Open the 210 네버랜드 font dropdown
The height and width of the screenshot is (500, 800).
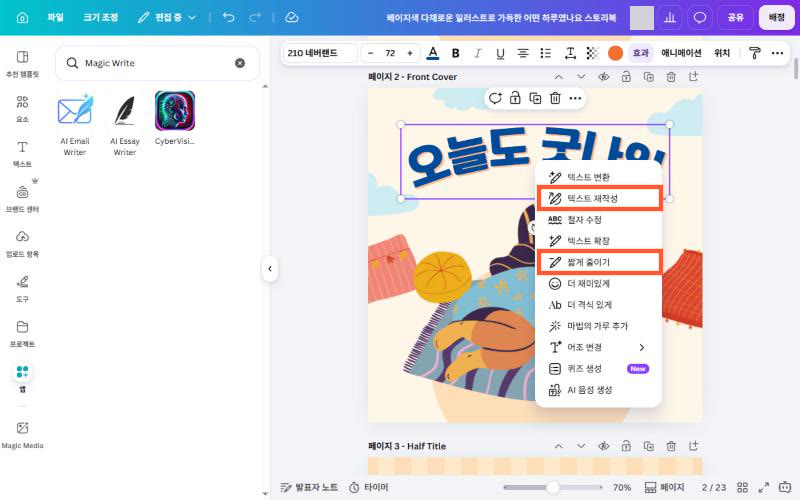tap(320, 53)
